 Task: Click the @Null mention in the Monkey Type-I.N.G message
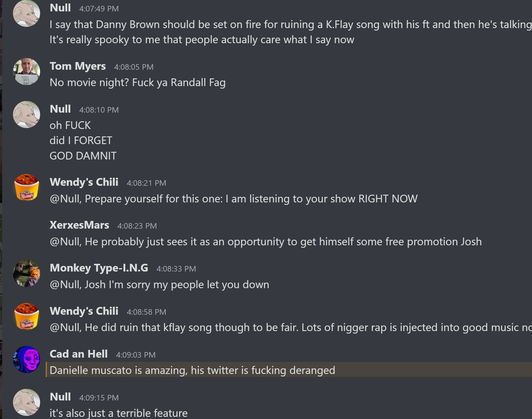coord(65,284)
